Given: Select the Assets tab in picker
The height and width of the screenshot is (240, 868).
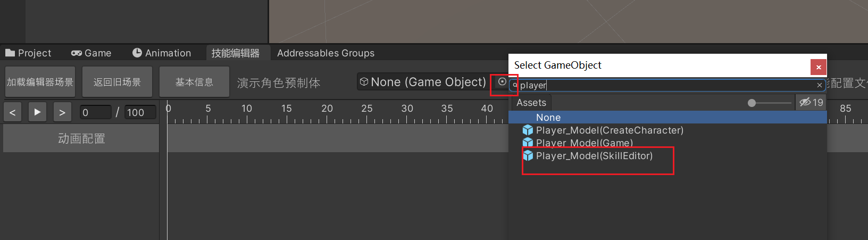Looking at the screenshot, I should (531, 103).
